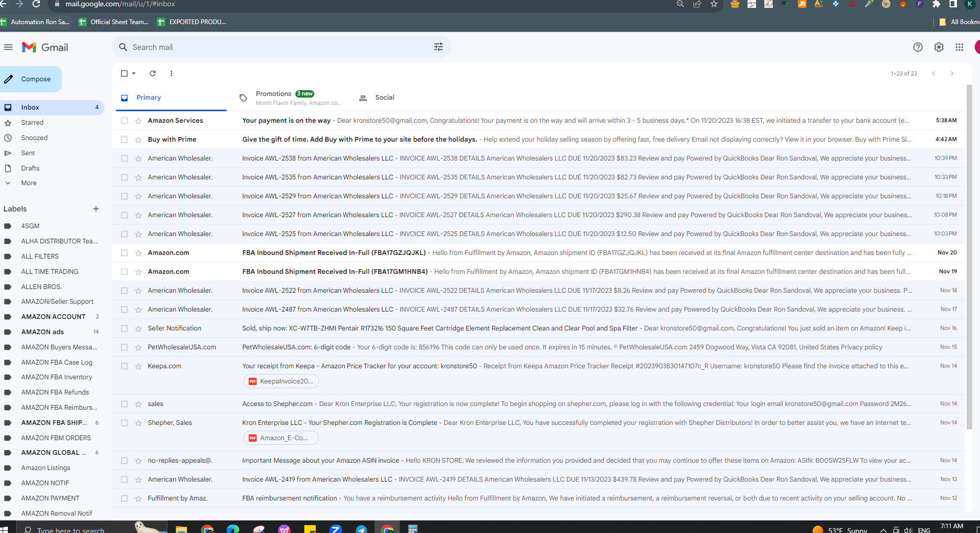980x533 pixels.
Task: Open All Bookmarks folder
Action: [959, 22]
